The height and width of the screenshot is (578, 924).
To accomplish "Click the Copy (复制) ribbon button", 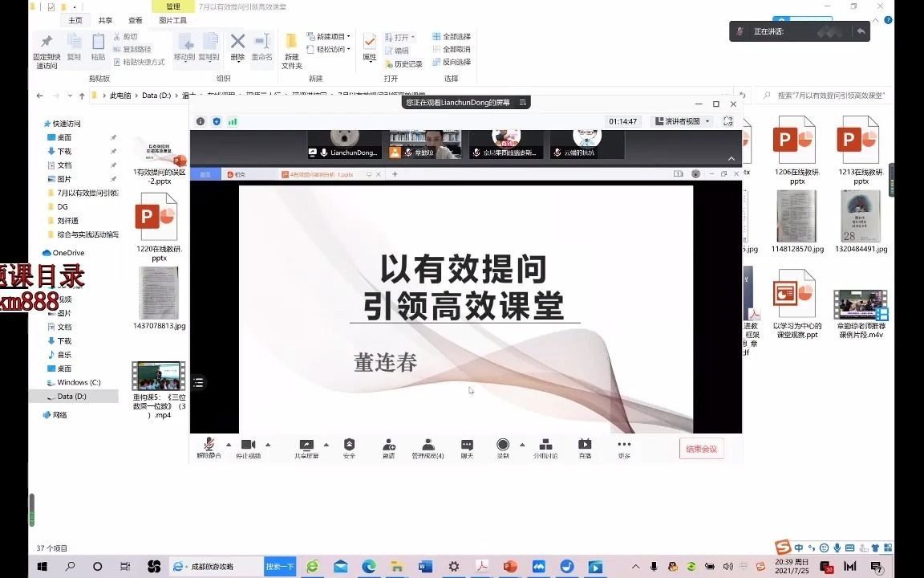I will pyautogui.click(x=74, y=47).
